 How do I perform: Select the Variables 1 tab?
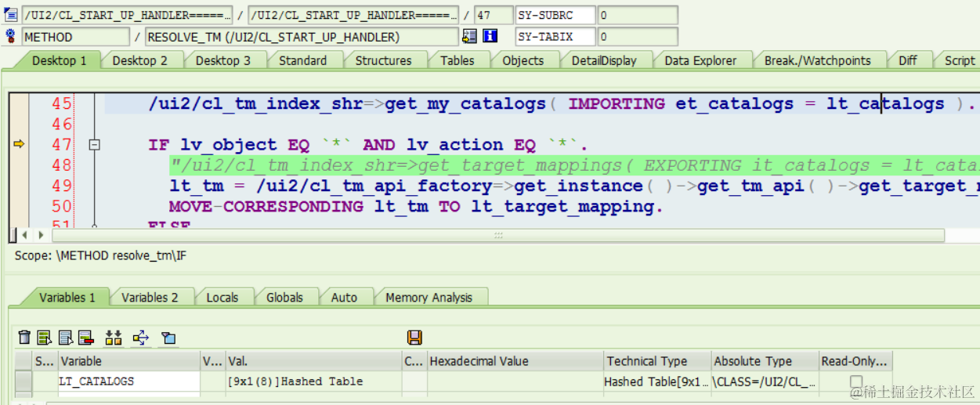(x=67, y=298)
